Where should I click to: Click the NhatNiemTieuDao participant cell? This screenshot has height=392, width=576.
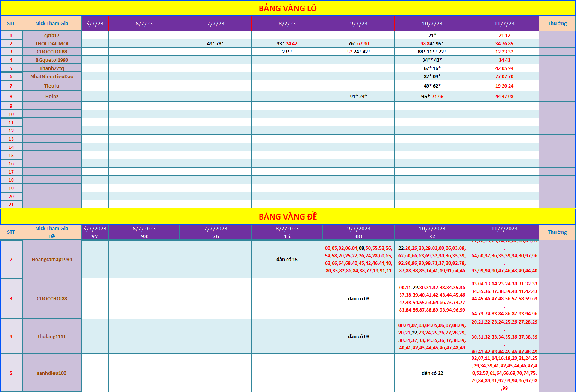[52, 76]
